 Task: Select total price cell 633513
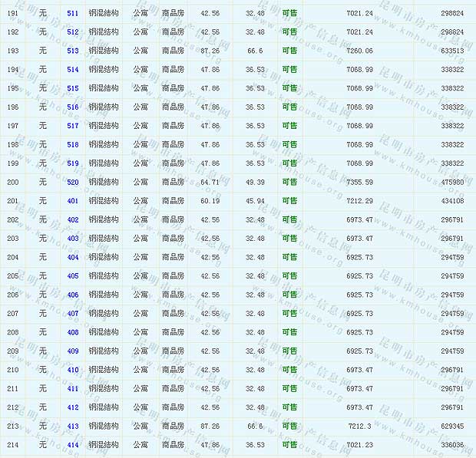[451, 51]
